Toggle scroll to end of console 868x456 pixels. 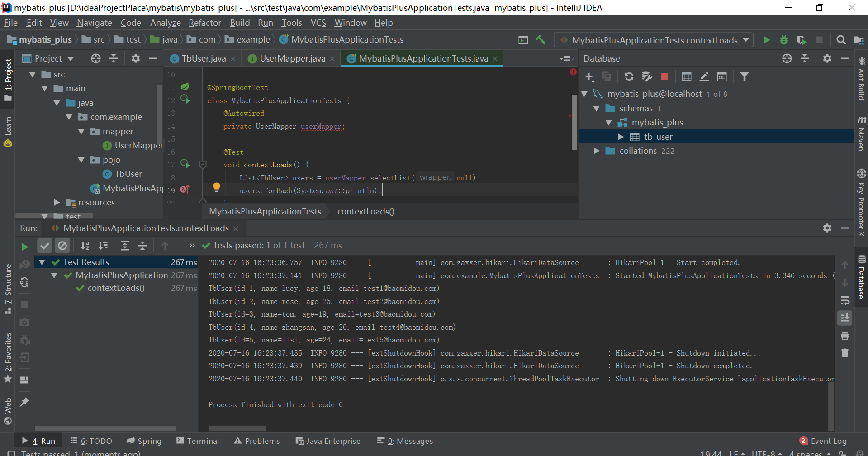(x=844, y=318)
